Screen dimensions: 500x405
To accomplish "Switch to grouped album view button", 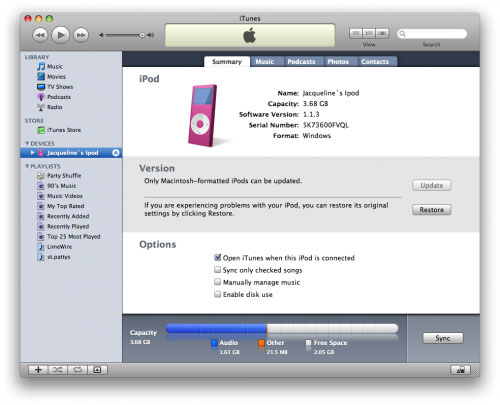I will (369, 33).
